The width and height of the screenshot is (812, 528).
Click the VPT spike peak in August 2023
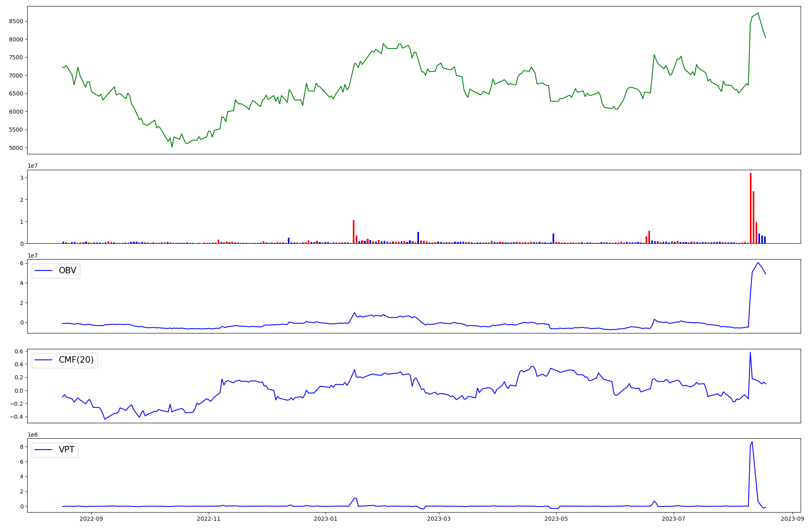pos(752,442)
